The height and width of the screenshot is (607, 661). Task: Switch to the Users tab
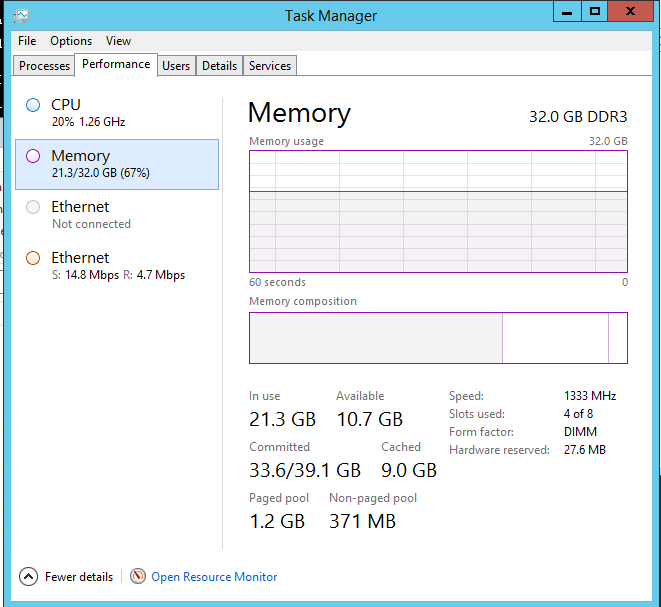point(176,66)
